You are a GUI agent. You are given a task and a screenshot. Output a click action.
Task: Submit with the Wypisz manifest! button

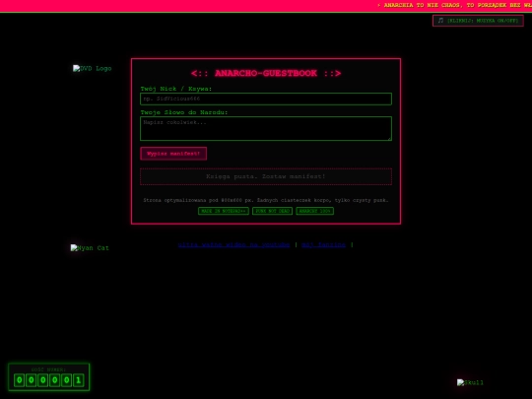coord(173,154)
